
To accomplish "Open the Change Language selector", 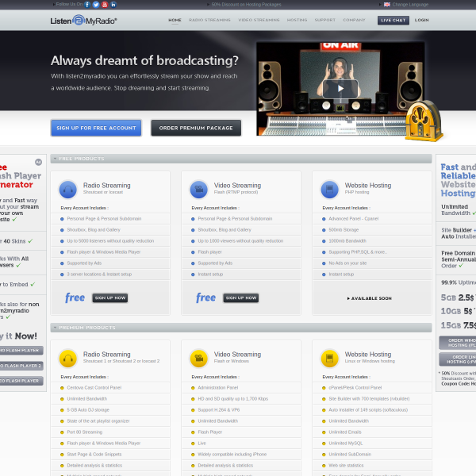I will pos(410,5).
